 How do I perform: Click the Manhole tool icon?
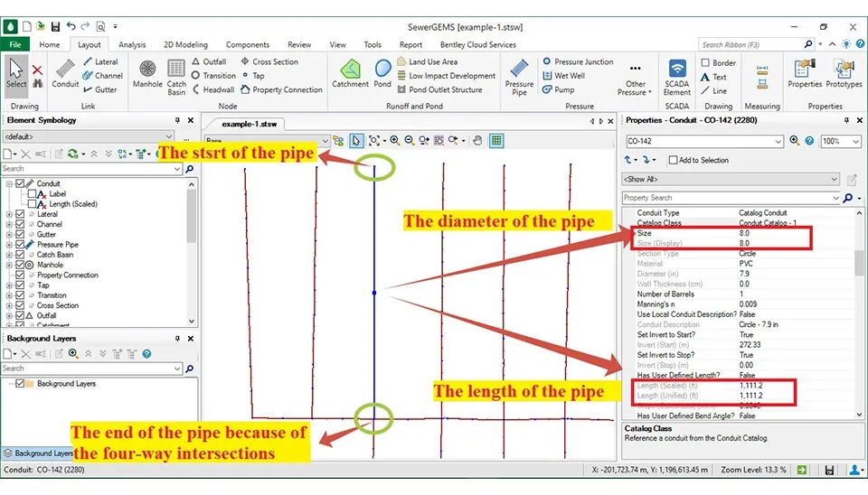click(x=147, y=73)
